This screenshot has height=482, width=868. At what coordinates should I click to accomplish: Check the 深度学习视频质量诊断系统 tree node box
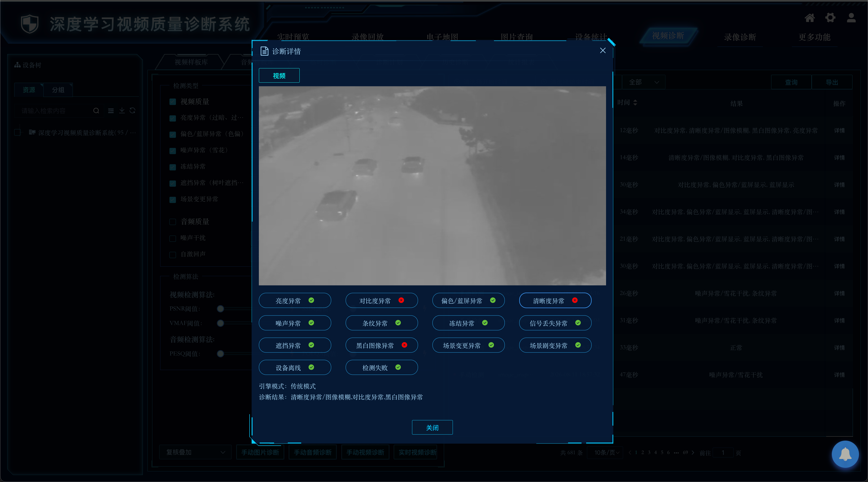coord(18,133)
